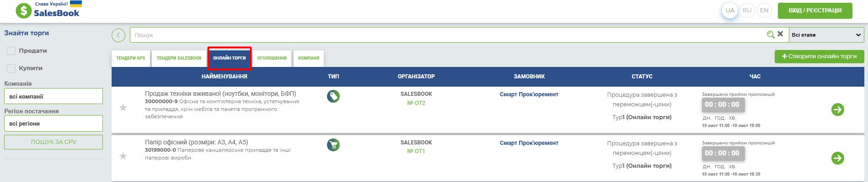Switch to the Тендери APS tab
The width and height of the screenshot is (868, 182).
coord(131,58)
